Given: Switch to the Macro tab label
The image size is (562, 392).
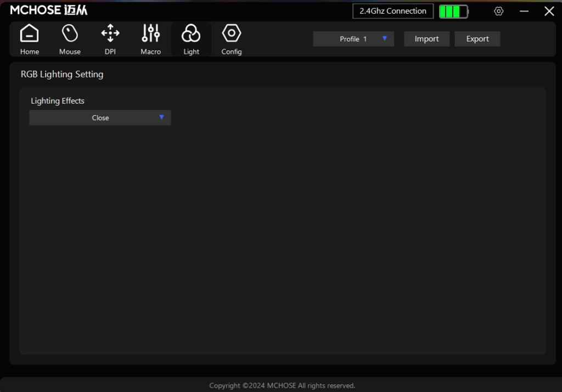Looking at the screenshot, I should click(x=150, y=52).
